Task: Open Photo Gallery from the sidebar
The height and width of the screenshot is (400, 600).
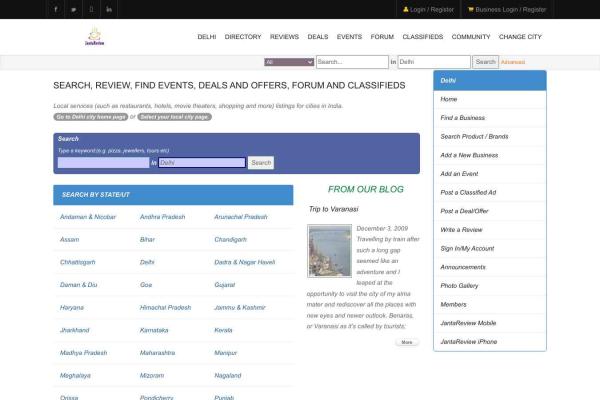Action: click(x=460, y=285)
